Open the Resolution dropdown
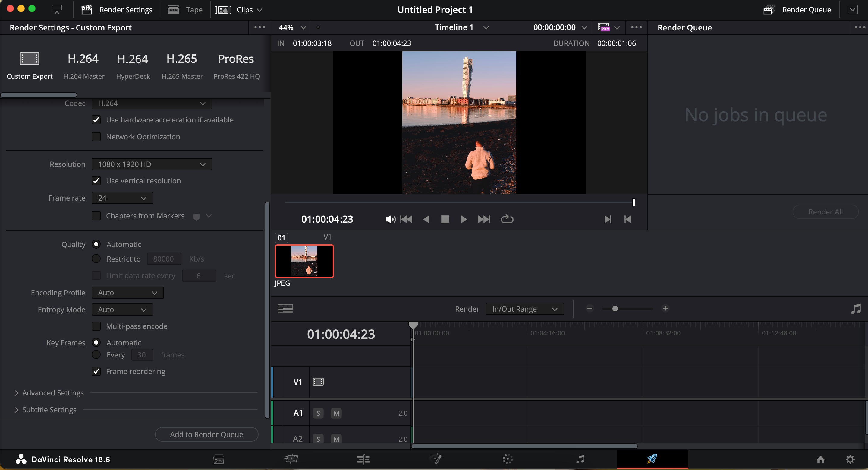The height and width of the screenshot is (470, 868). (151, 164)
